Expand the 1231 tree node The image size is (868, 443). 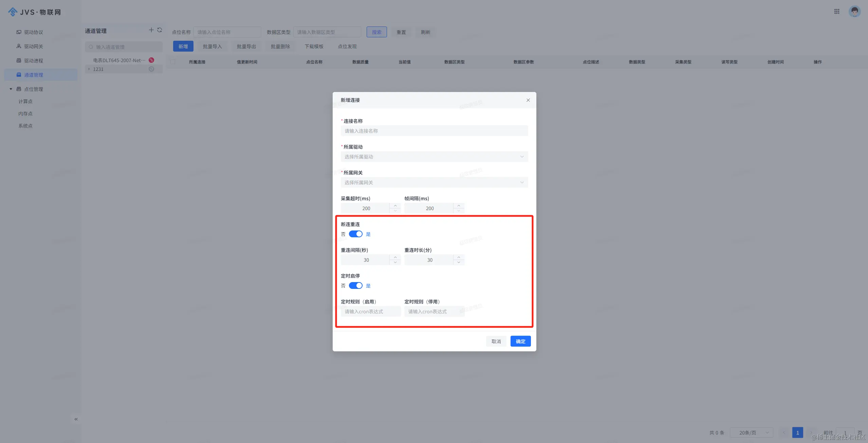[x=89, y=69]
